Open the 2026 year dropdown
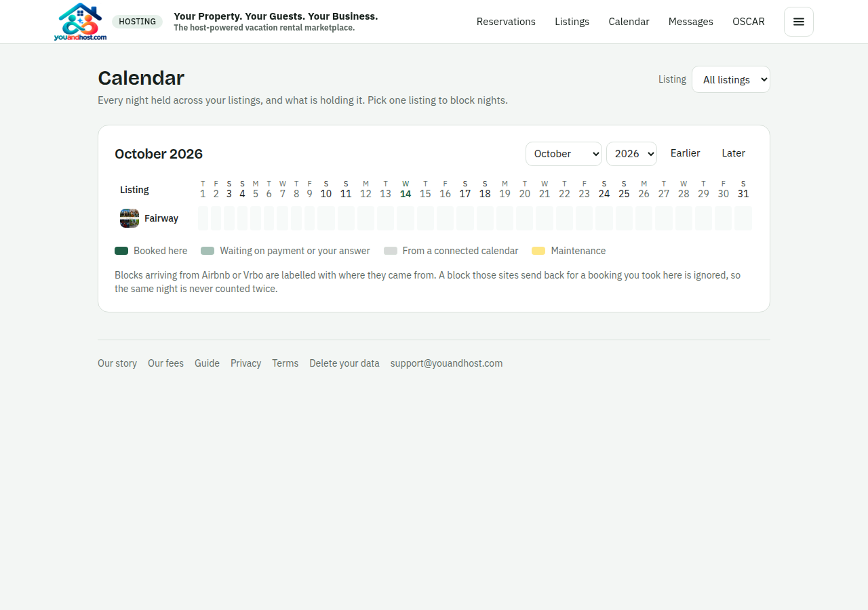This screenshot has height=610, width=868. (631, 153)
